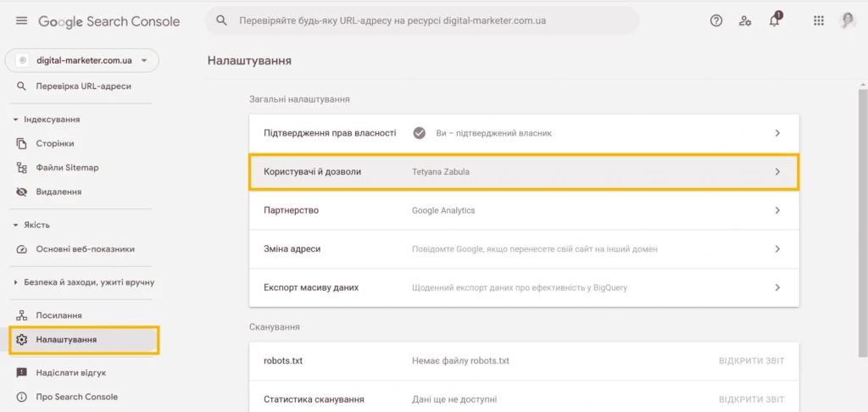Click chevron on Користувачі й дозволи row

[777, 172]
